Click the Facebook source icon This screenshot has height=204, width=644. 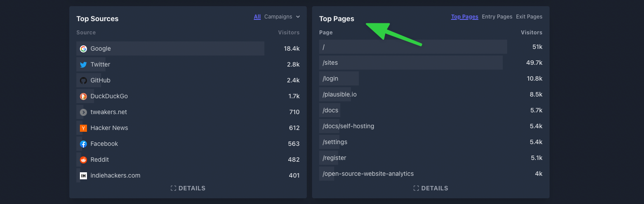(83, 144)
